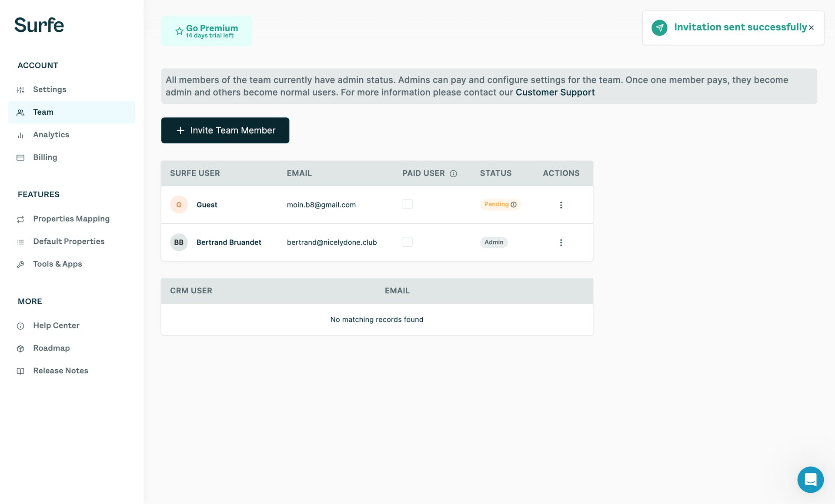The height and width of the screenshot is (504, 835).
Task: Open the intercom chat bubble
Action: [x=810, y=480]
